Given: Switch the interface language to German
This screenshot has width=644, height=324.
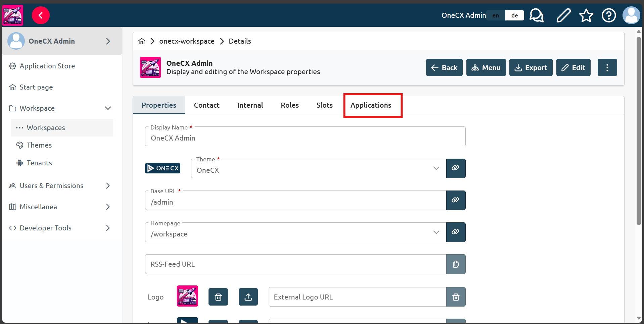Looking at the screenshot, I should [514, 15].
